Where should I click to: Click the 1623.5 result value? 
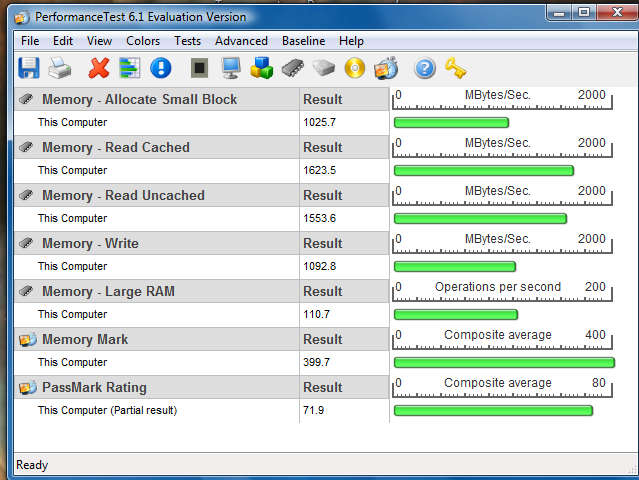(x=320, y=170)
